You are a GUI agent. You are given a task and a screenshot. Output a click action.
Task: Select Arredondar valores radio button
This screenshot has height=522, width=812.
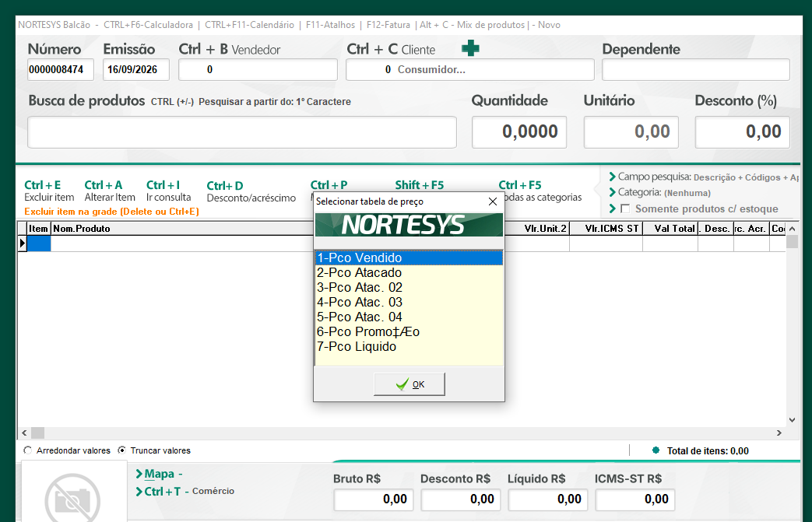point(27,450)
